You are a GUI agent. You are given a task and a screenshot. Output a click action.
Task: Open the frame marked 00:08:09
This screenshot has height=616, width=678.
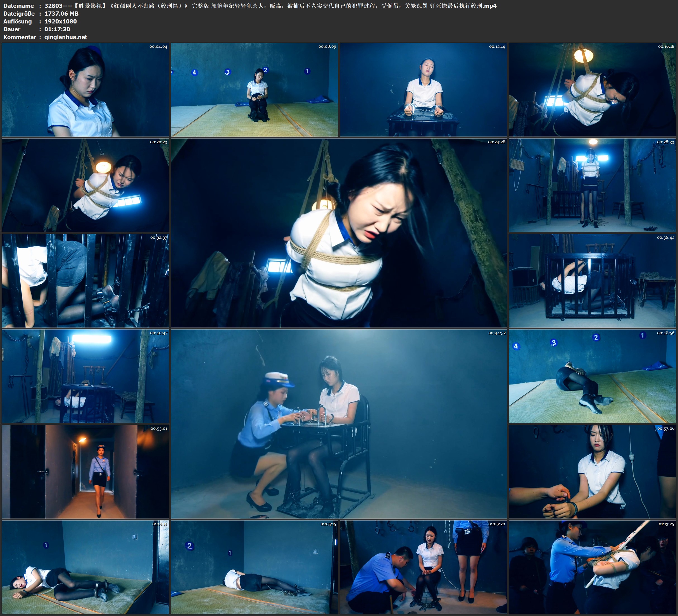pos(254,89)
